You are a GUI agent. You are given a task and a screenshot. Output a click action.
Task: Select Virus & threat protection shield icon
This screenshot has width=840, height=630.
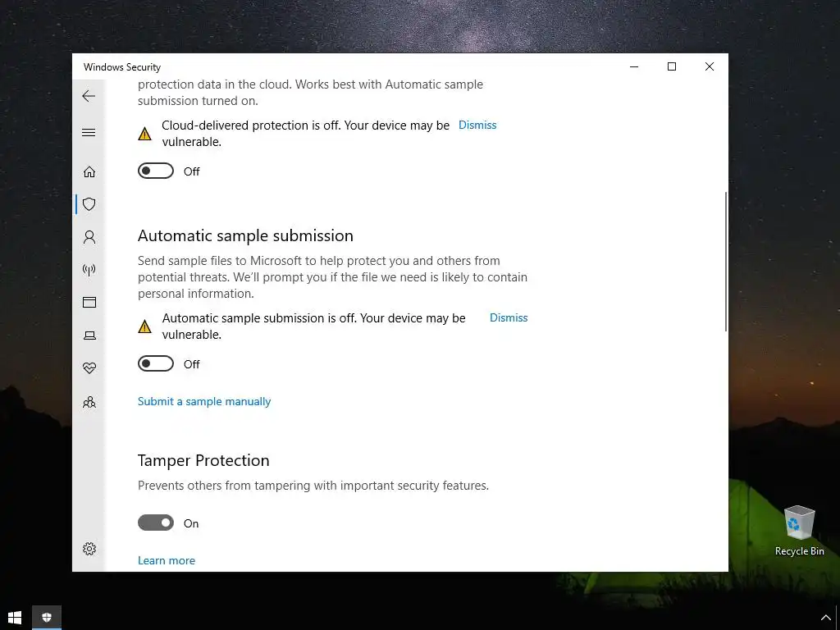click(x=89, y=204)
